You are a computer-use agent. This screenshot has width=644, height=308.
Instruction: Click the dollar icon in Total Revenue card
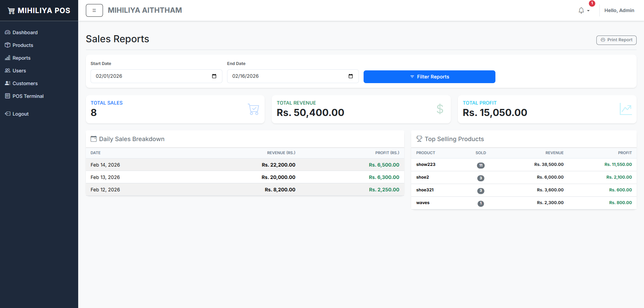[440, 109]
